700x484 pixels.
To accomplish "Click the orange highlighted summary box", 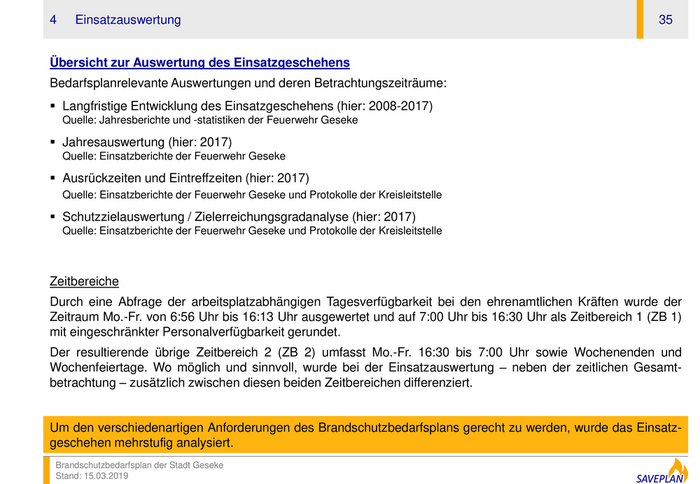I will [x=366, y=434].
